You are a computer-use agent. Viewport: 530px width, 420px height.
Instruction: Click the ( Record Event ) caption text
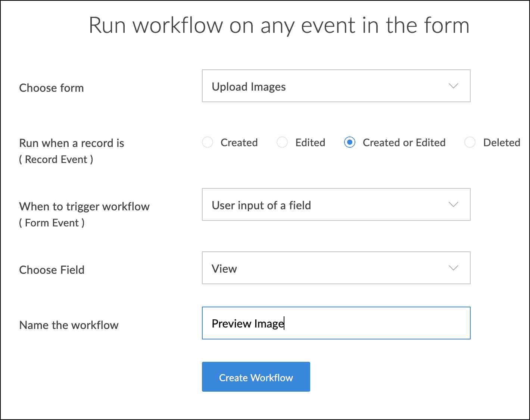(x=56, y=160)
